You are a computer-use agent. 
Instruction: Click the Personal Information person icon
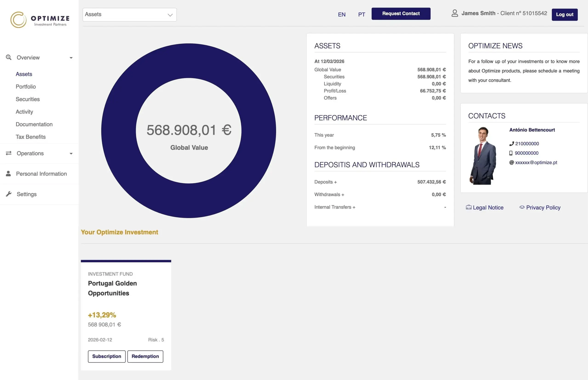coord(8,174)
